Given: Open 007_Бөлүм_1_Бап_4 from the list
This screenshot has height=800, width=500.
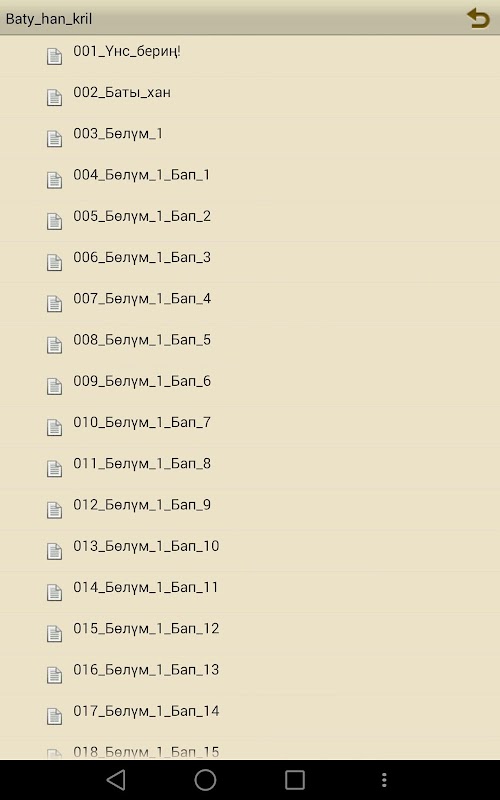Looking at the screenshot, I should (x=250, y=304).
